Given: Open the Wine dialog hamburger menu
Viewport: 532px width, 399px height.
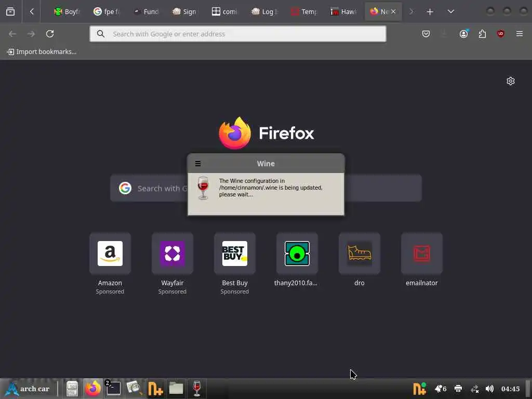Looking at the screenshot, I should [x=198, y=164].
